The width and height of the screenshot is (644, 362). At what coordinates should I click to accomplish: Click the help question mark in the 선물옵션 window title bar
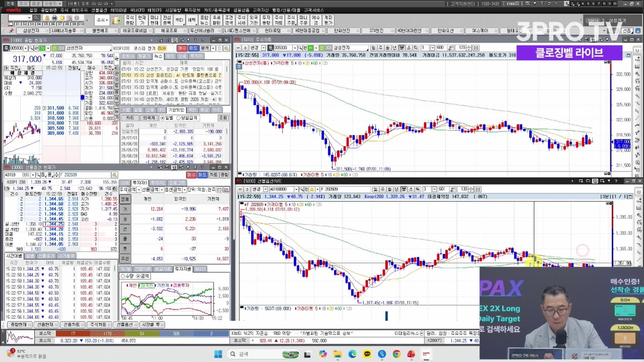(202, 167)
